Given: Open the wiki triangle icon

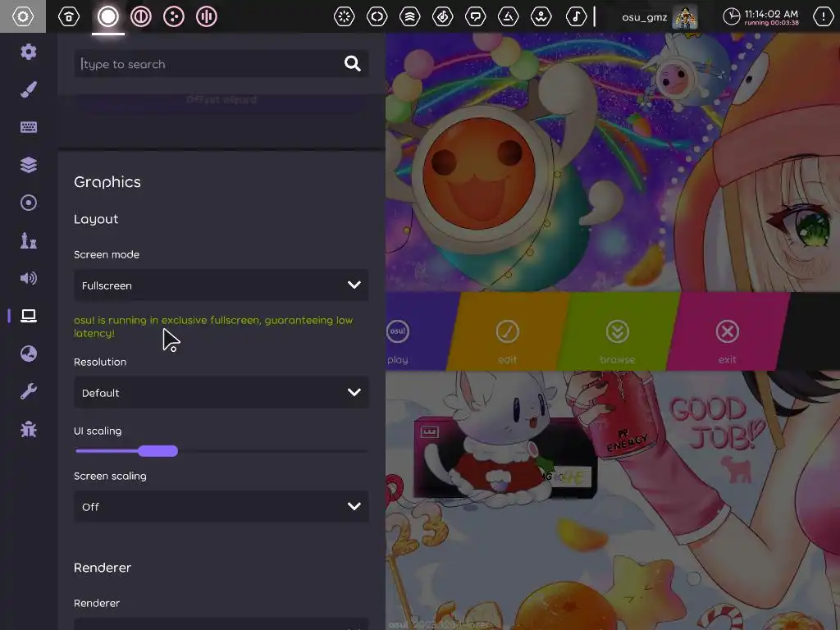Looking at the screenshot, I should click(x=508, y=16).
